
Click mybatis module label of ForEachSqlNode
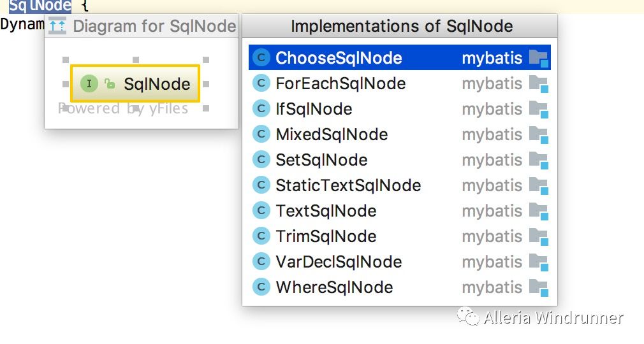click(492, 83)
